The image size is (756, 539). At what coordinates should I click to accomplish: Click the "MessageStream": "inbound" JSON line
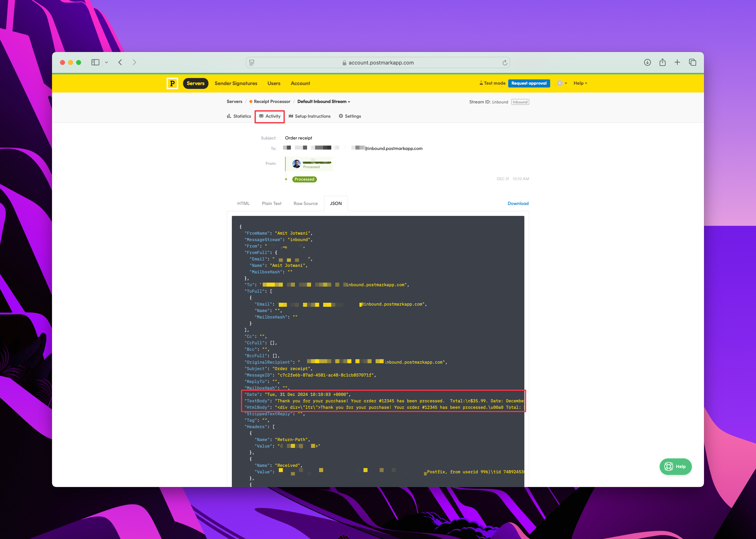tap(278, 240)
